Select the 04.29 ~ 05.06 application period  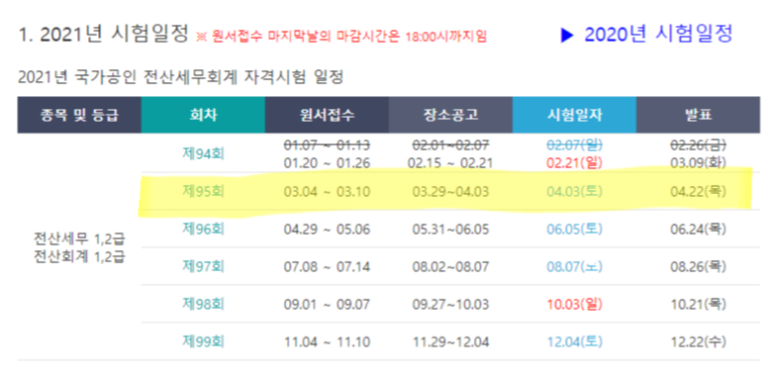coord(327,229)
